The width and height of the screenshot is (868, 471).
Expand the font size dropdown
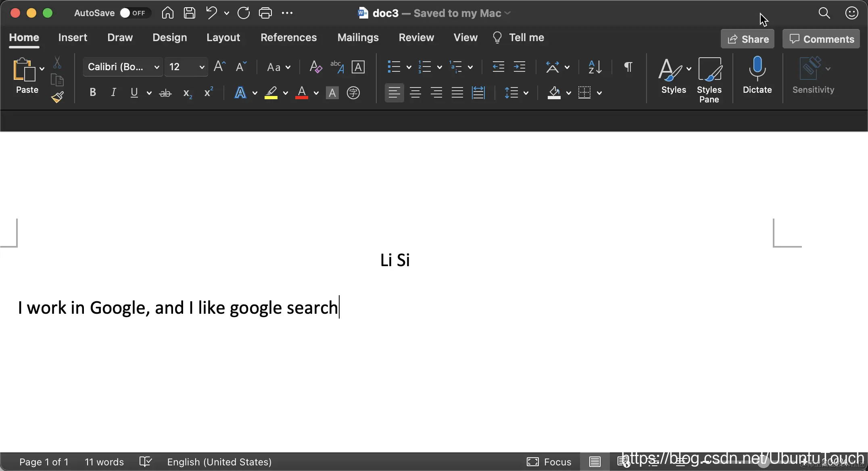click(202, 67)
